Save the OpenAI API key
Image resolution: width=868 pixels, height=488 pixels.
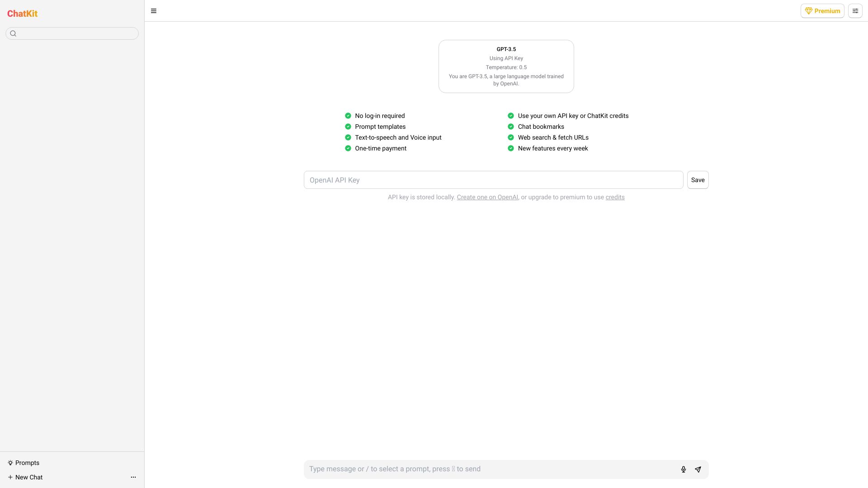698,179
